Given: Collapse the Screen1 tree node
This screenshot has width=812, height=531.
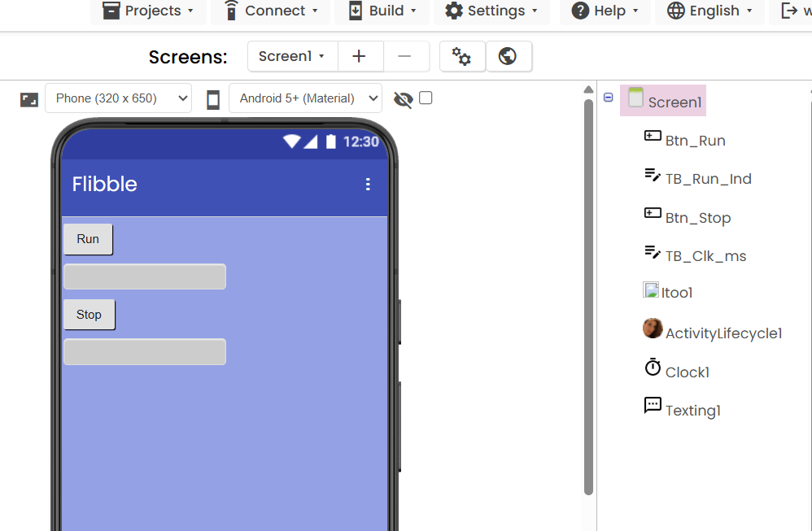Looking at the screenshot, I should click(x=608, y=98).
